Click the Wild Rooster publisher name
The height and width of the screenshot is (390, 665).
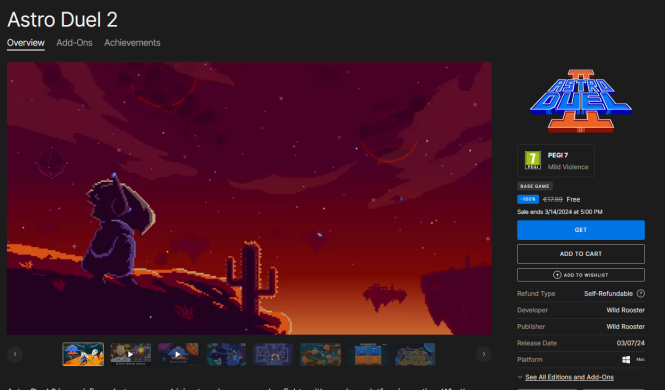click(626, 326)
